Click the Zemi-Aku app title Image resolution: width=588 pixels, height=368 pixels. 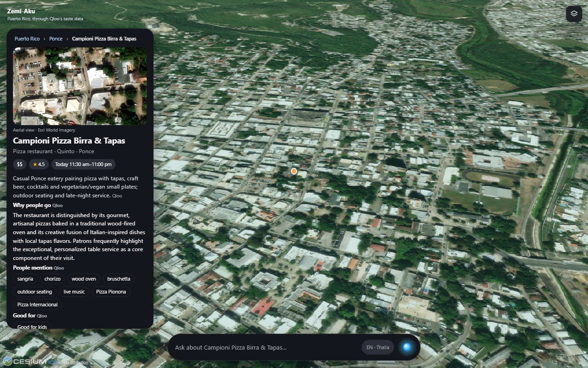(21, 11)
